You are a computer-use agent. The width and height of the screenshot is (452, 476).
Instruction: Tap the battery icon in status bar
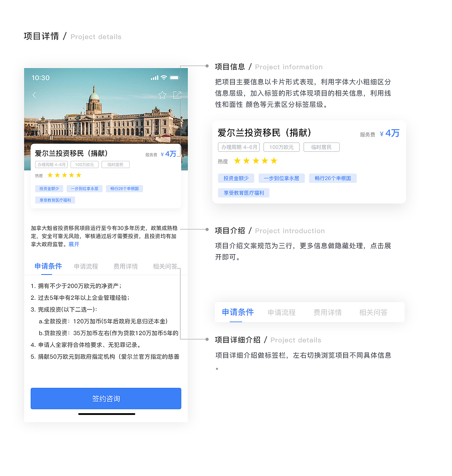click(174, 78)
